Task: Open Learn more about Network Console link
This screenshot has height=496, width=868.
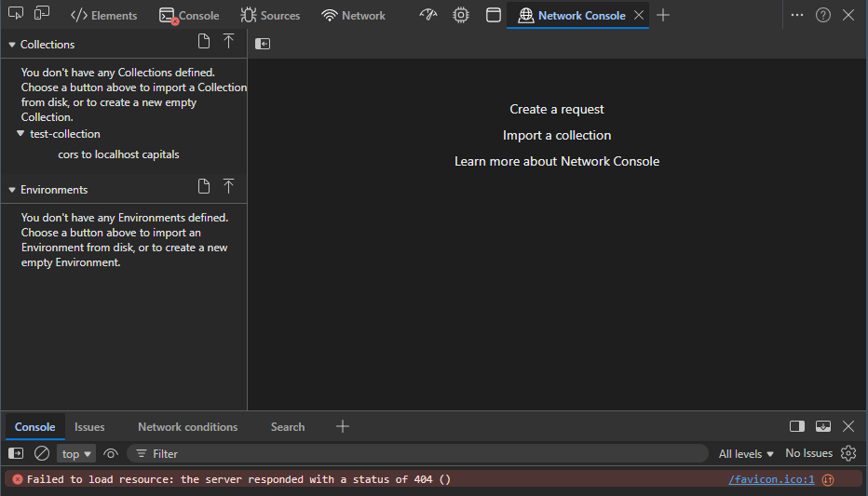Action: [557, 161]
